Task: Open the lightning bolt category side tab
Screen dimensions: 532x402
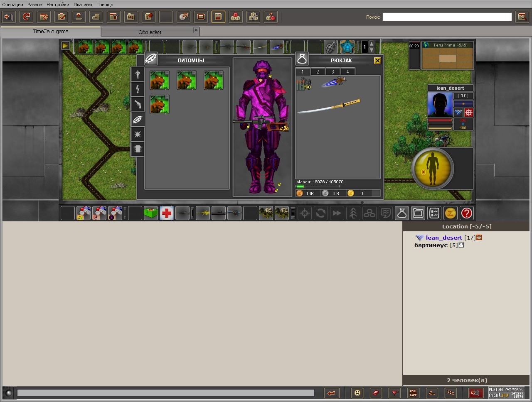Action: pyautogui.click(x=138, y=89)
